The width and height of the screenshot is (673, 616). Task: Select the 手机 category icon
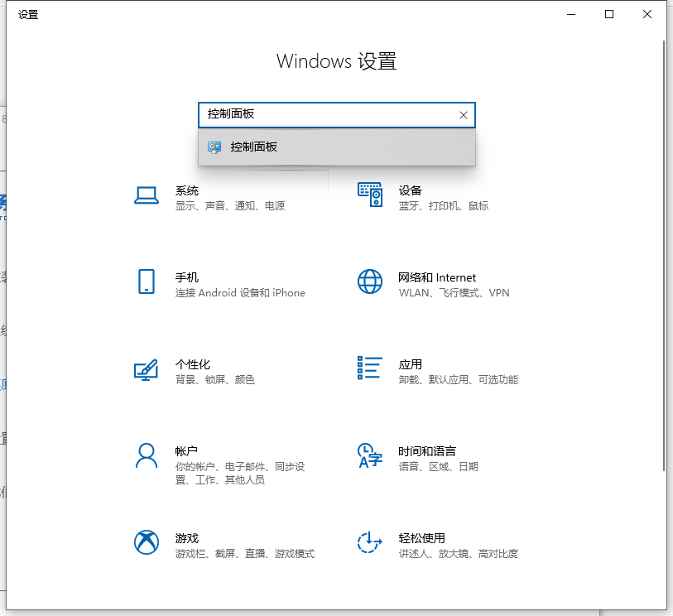[x=147, y=283]
